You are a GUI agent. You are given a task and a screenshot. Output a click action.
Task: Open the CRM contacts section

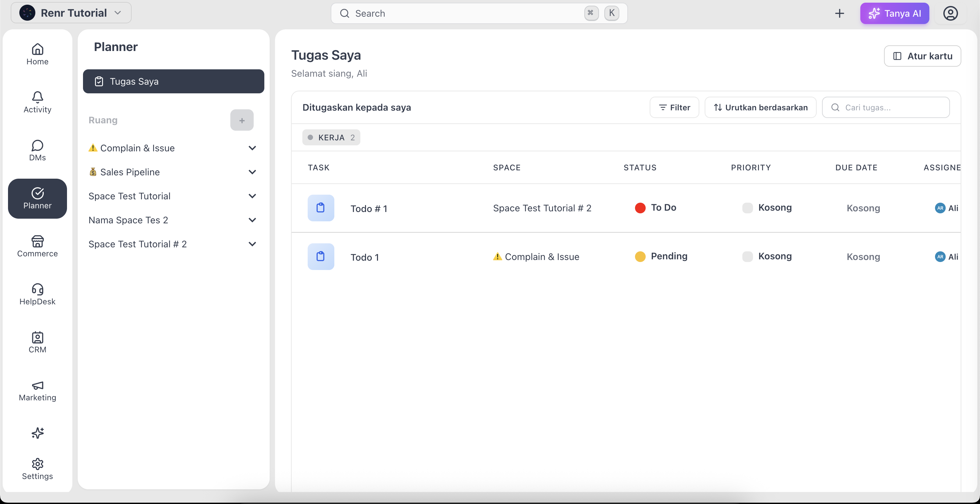pyautogui.click(x=37, y=342)
